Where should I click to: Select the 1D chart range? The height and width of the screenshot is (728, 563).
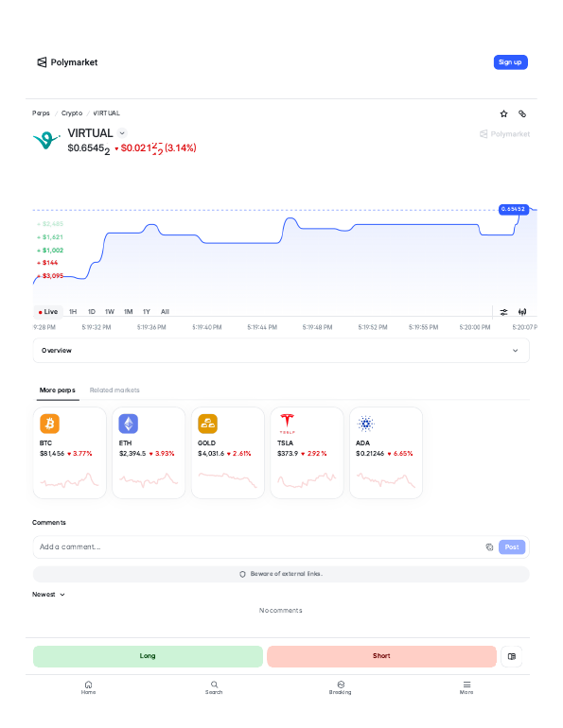pyautogui.click(x=92, y=312)
